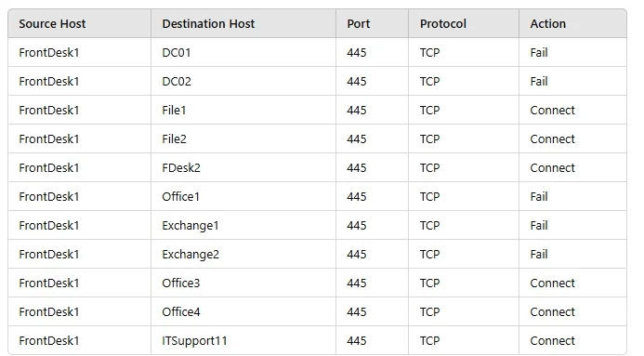Select Connect action in File1 row
The width and height of the screenshot is (644, 356).
552,110
